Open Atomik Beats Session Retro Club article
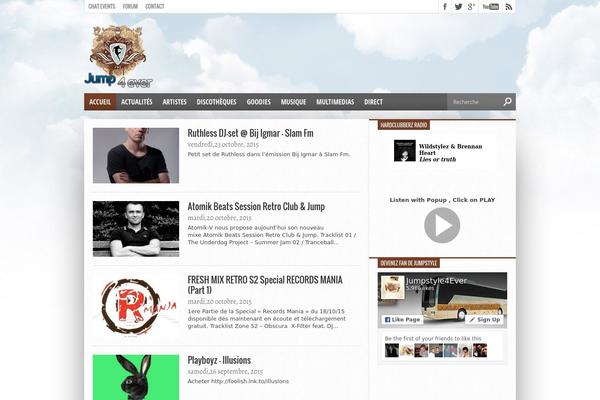 256,206
